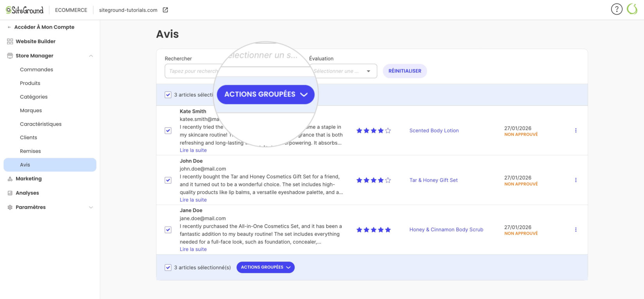
Task: Open actions menu for John Doe review
Action: point(576,180)
